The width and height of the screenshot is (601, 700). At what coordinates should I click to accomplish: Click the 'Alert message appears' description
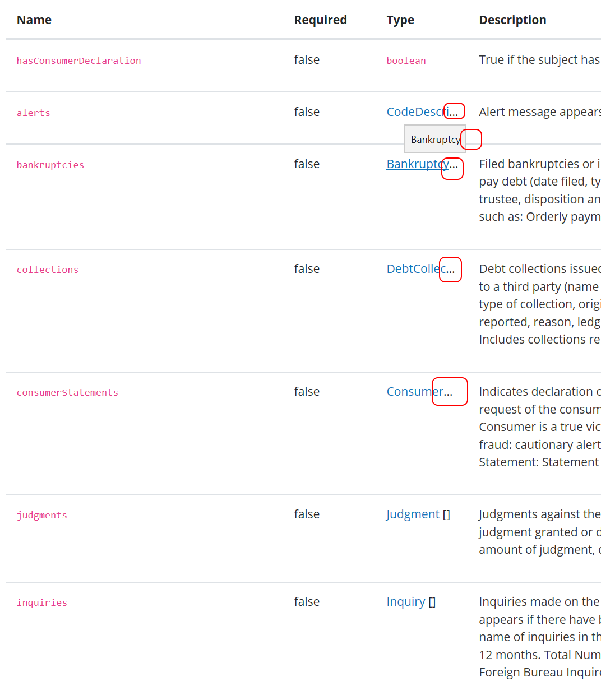[x=540, y=112]
